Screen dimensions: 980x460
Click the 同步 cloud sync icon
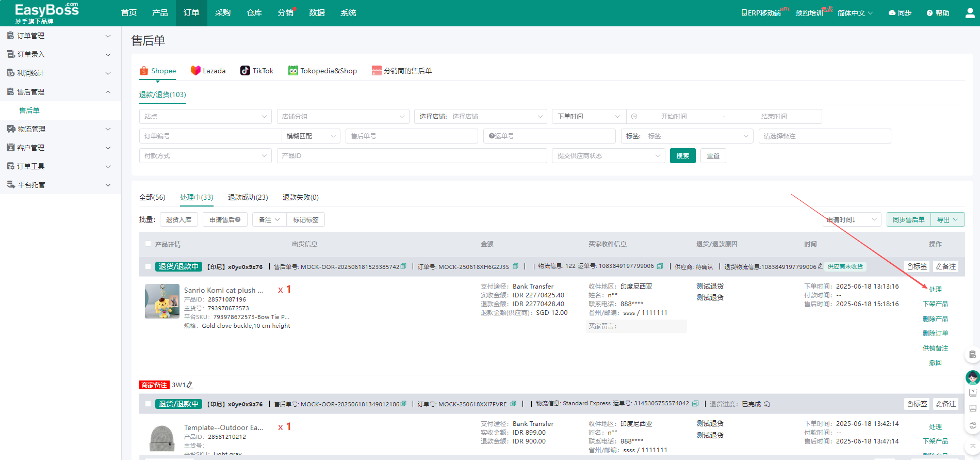pos(892,13)
